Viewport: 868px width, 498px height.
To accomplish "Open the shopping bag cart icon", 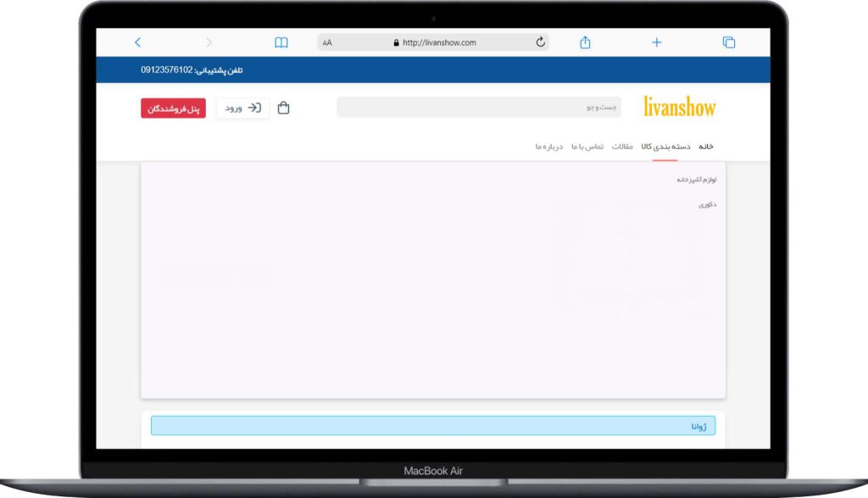I will [284, 108].
